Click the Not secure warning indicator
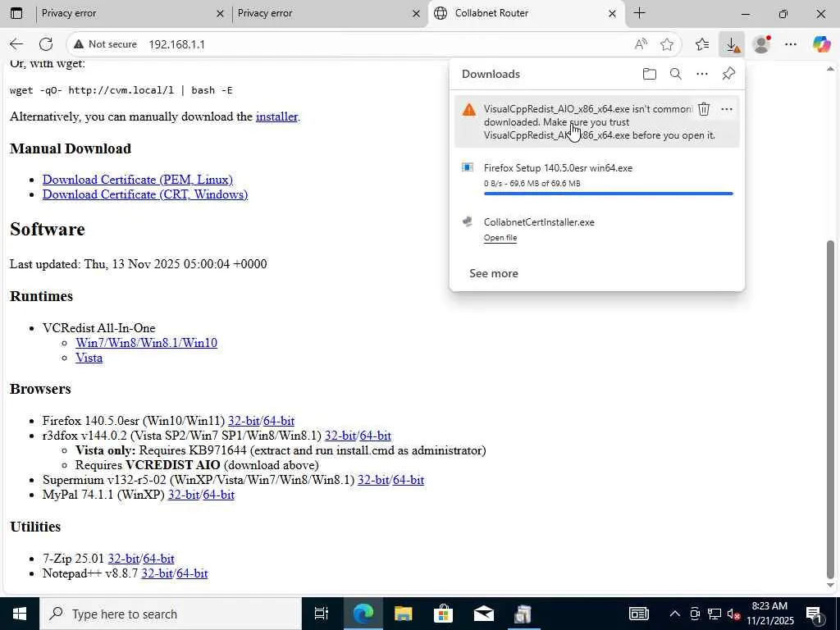Image resolution: width=840 pixels, height=630 pixels. click(x=106, y=44)
